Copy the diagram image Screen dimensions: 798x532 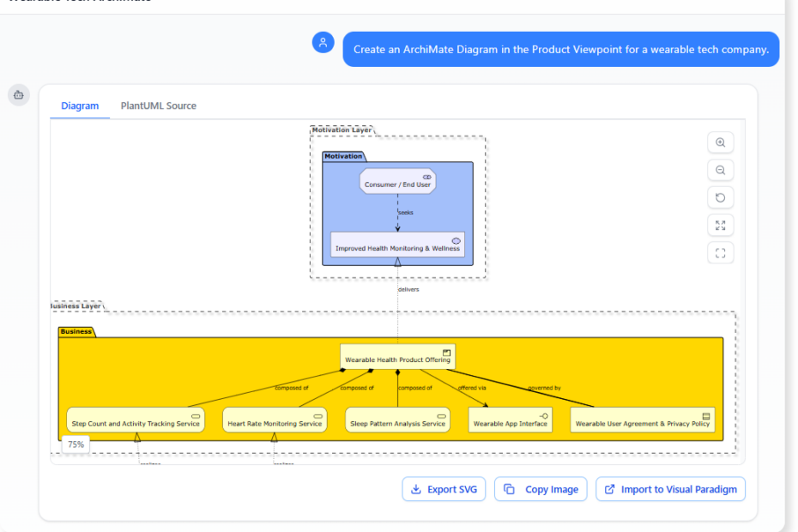coord(541,489)
